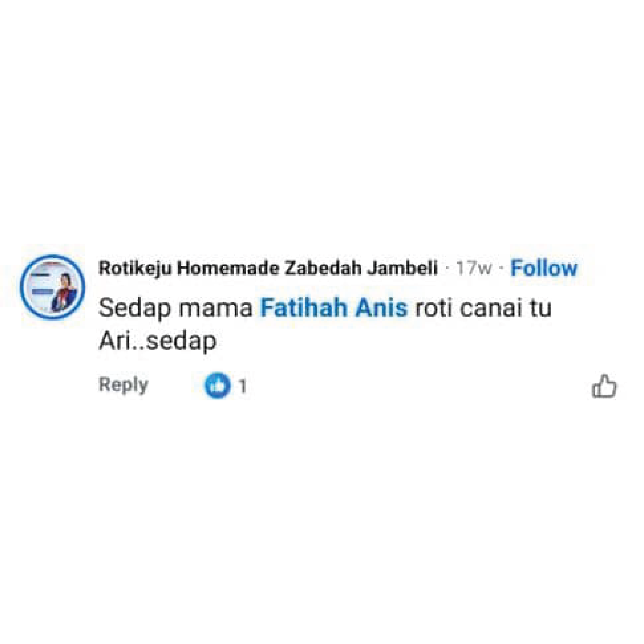Click the blue like reaction badge

[x=217, y=386]
